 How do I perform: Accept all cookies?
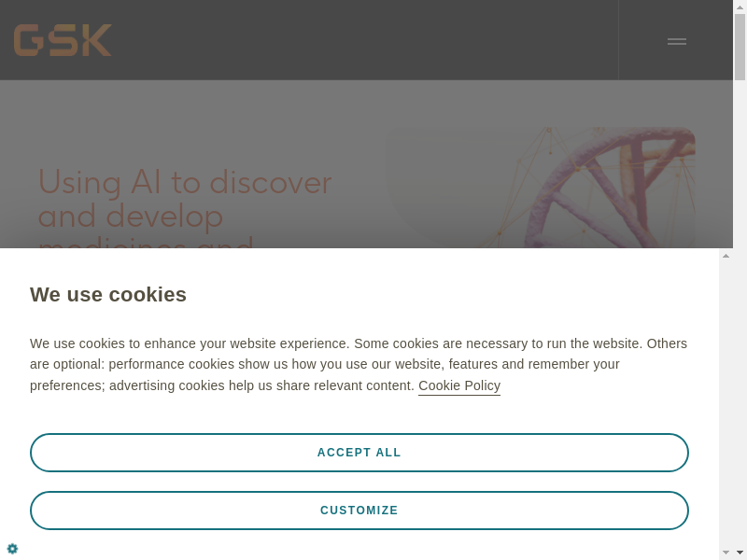tap(359, 453)
